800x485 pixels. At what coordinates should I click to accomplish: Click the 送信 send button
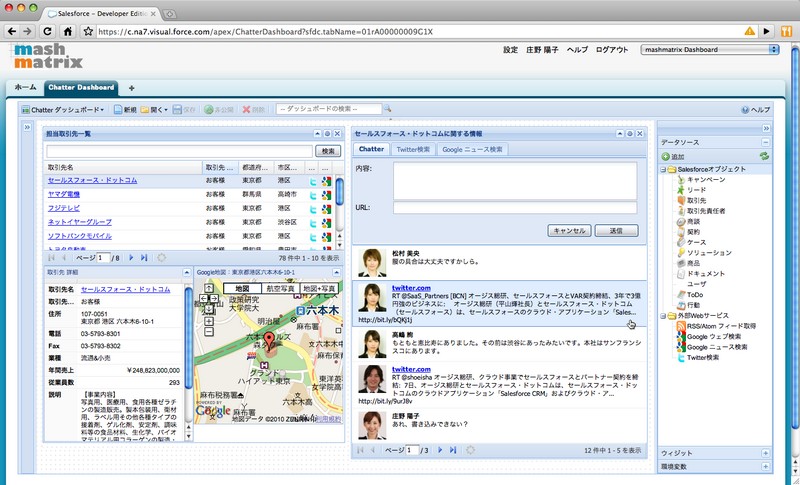(x=616, y=230)
